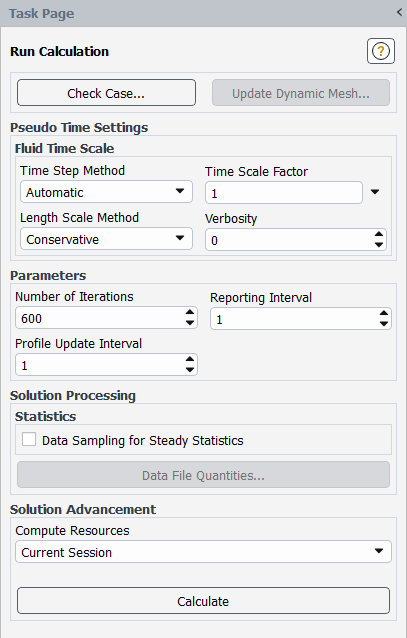The image size is (407, 638).
Task: Collapse the Task Page panel arrow
Action: point(399,12)
